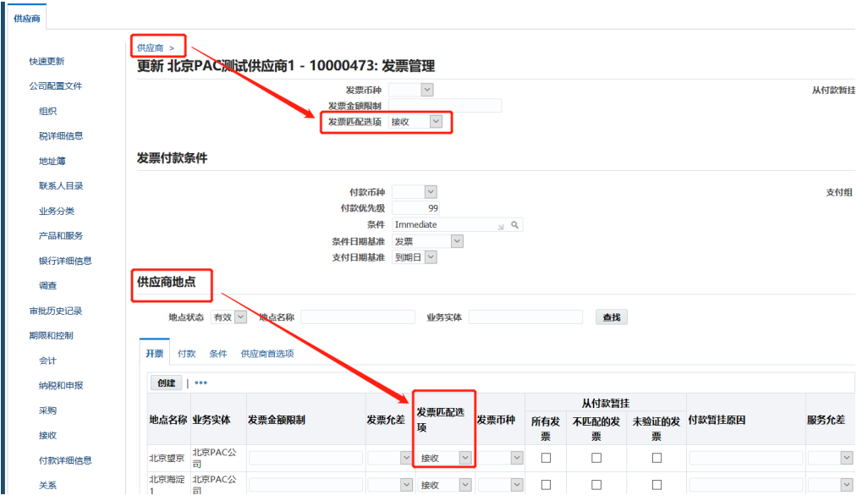Click the 地点名称 search field

[358, 317]
